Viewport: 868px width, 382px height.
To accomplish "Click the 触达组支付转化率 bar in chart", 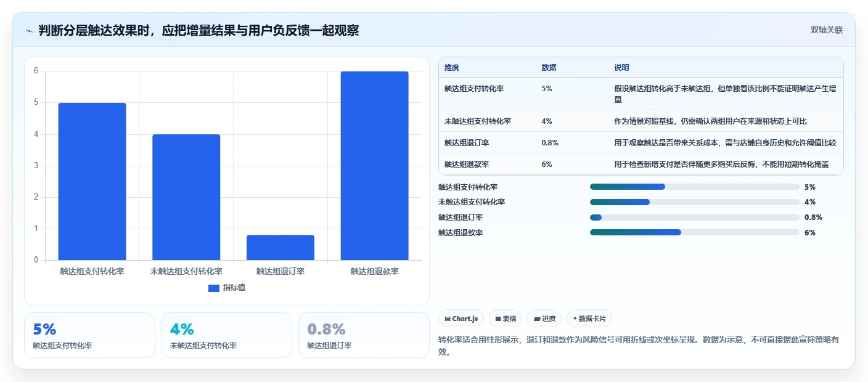I will tap(92, 181).
